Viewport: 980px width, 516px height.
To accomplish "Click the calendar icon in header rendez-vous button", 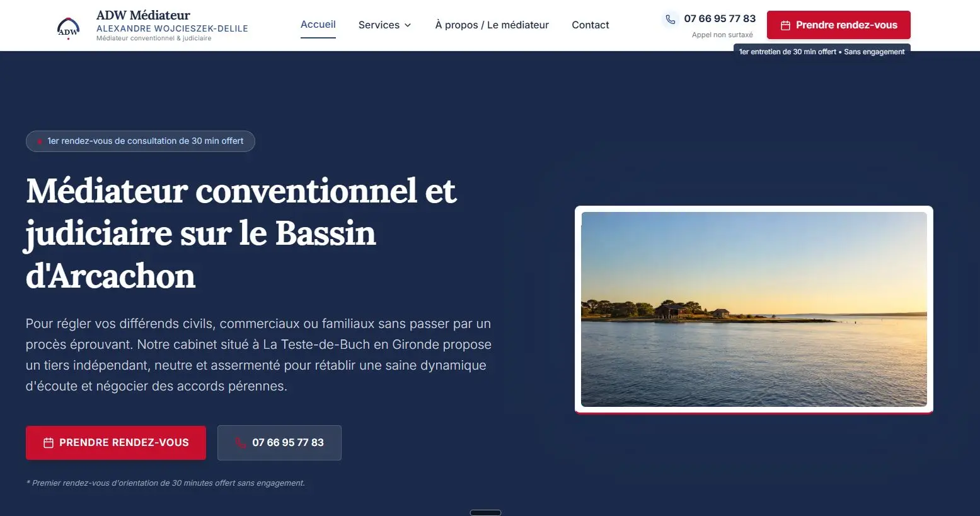I will (x=785, y=25).
